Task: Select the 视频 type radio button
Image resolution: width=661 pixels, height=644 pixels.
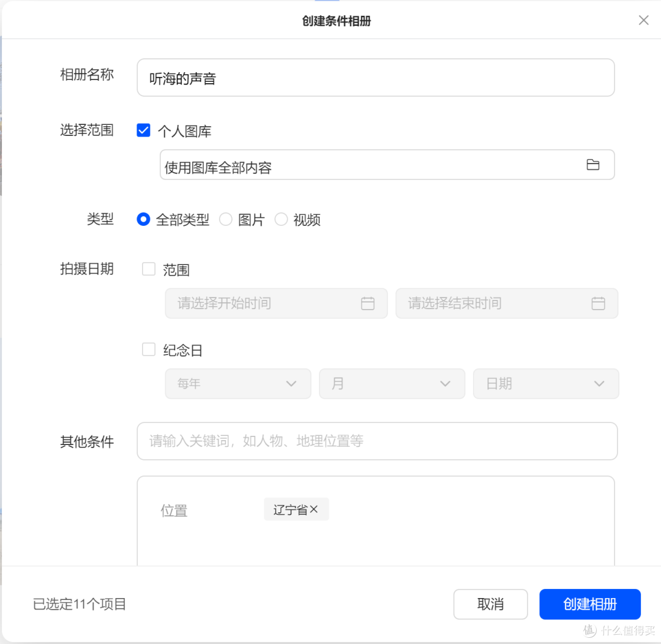Action: coord(281,219)
